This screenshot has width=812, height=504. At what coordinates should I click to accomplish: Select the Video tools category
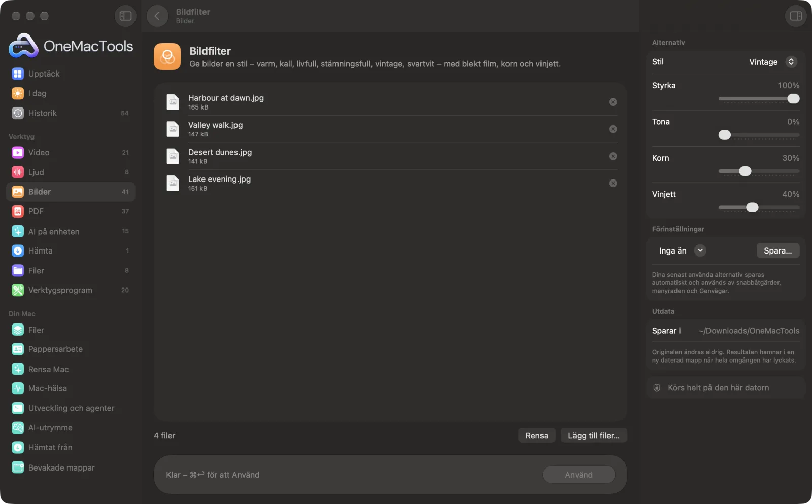(x=71, y=152)
